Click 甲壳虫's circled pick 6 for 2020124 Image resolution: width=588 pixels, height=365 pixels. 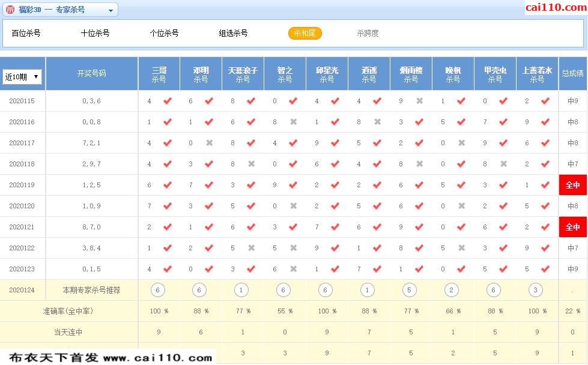tap(493, 290)
